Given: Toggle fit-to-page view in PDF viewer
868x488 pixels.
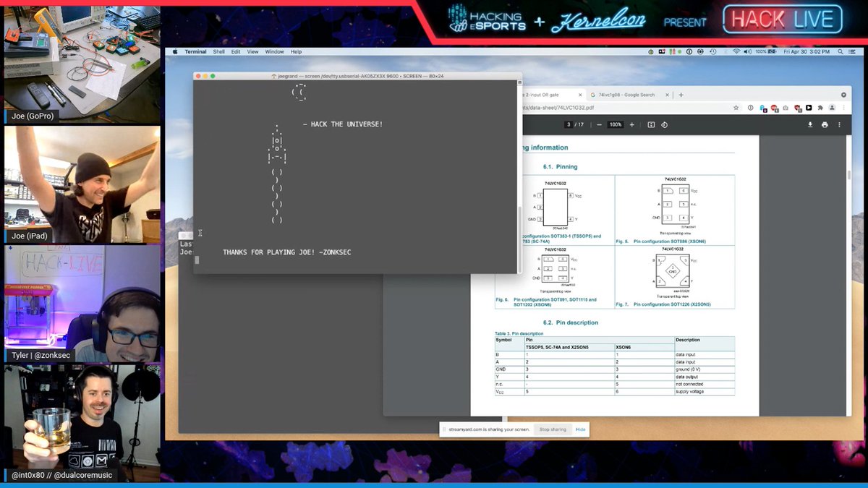Looking at the screenshot, I should (x=652, y=124).
